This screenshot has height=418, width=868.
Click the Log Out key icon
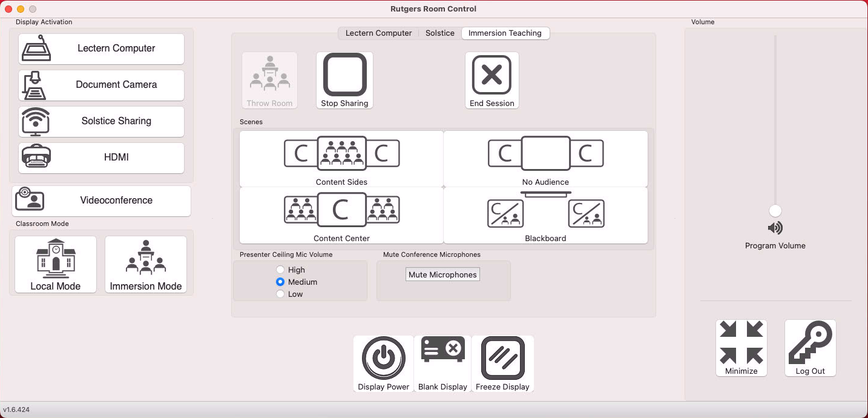810,343
